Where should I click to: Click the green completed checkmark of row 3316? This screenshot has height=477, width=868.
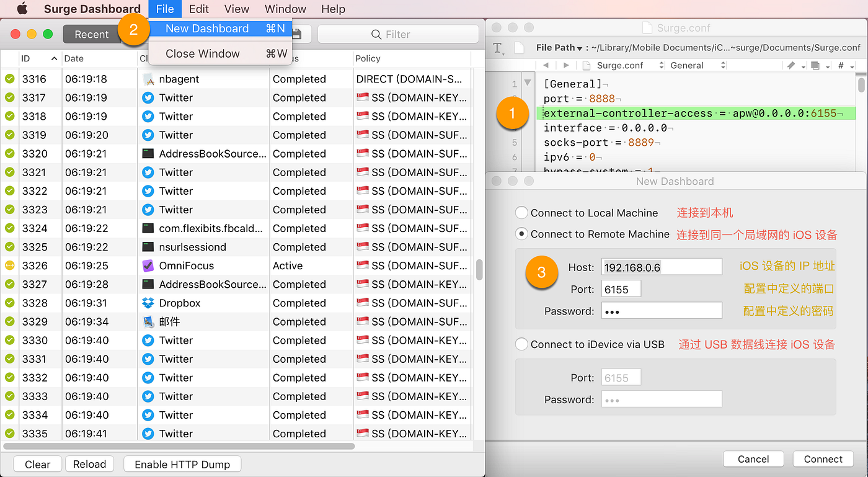pos(9,79)
